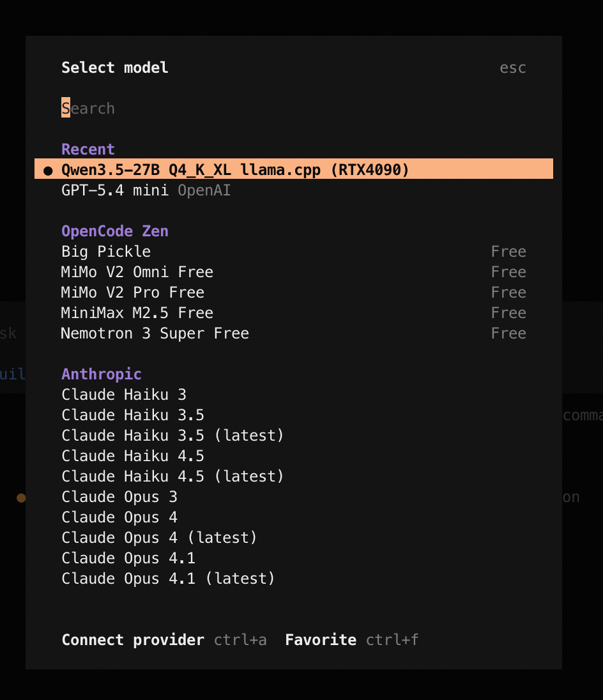Click the Search input field
This screenshot has width=603, height=700.
(x=192, y=109)
